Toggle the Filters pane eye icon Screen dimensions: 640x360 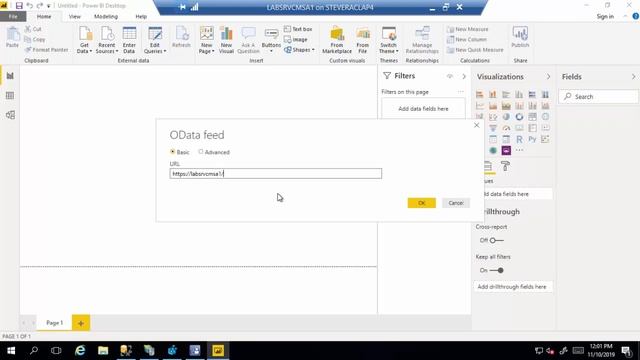click(x=450, y=76)
